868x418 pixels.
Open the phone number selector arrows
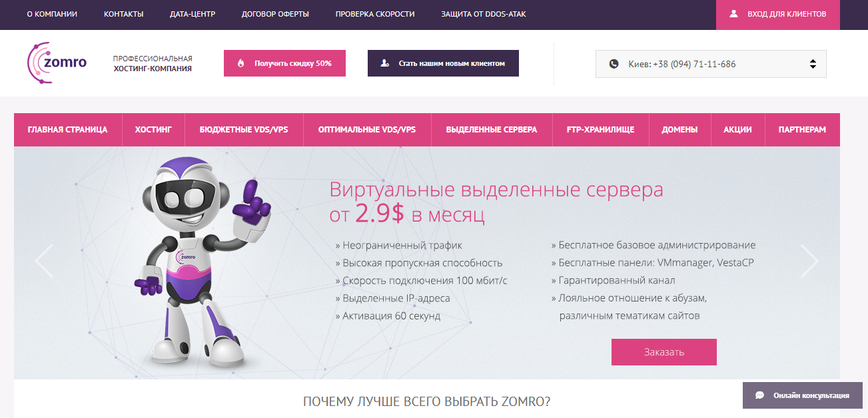pyautogui.click(x=813, y=65)
